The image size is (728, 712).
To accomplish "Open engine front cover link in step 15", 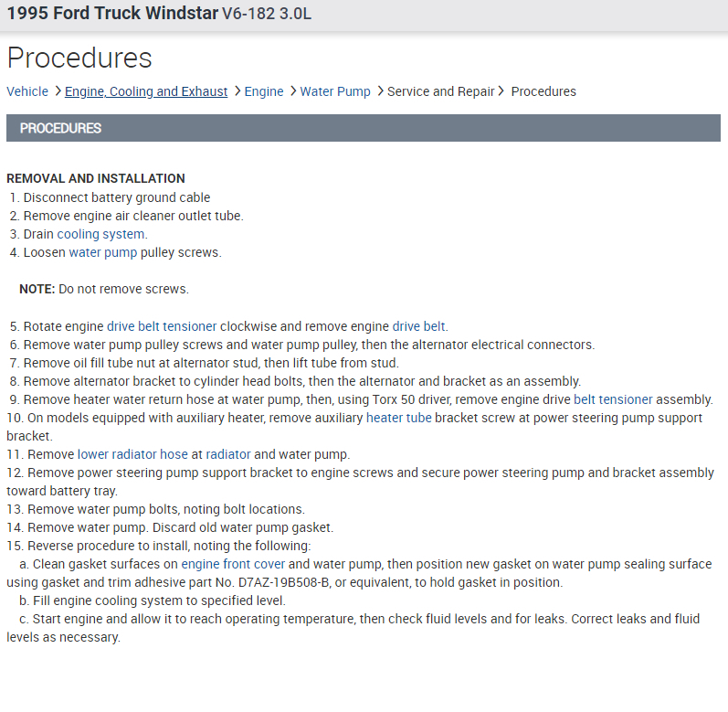I will [233, 564].
